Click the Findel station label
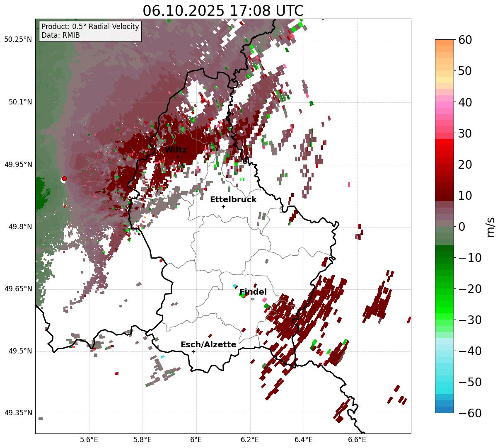This screenshot has height=448, width=500. pyautogui.click(x=253, y=292)
